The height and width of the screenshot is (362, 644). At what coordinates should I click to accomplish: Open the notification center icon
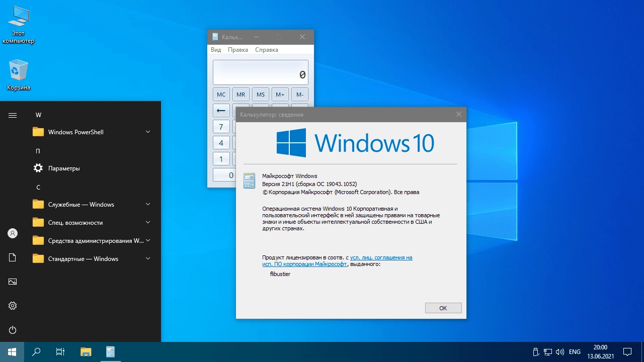click(627, 351)
